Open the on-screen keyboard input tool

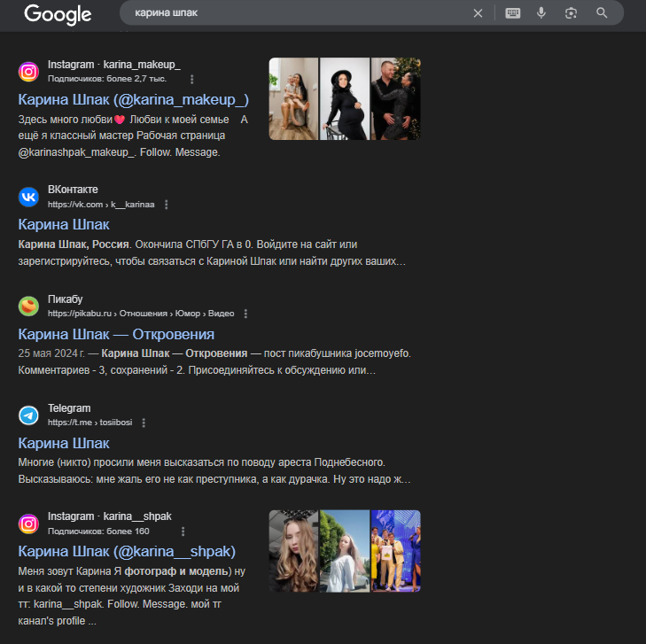[x=512, y=13]
